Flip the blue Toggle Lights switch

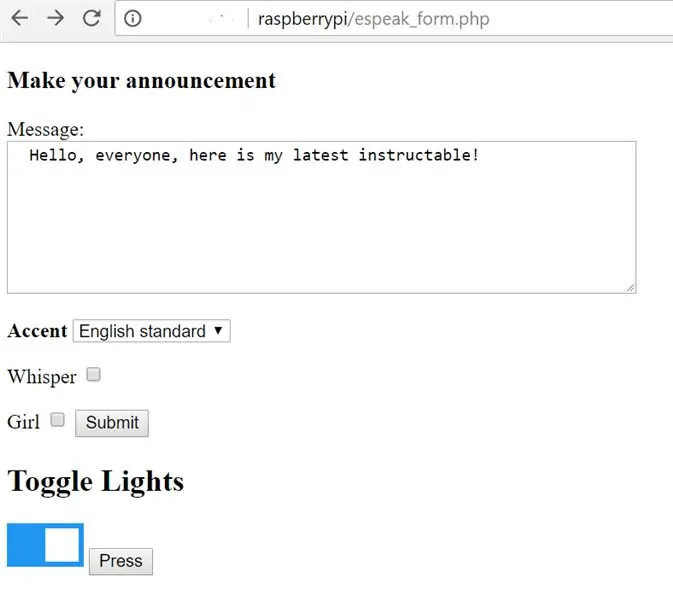pyautogui.click(x=45, y=545)
